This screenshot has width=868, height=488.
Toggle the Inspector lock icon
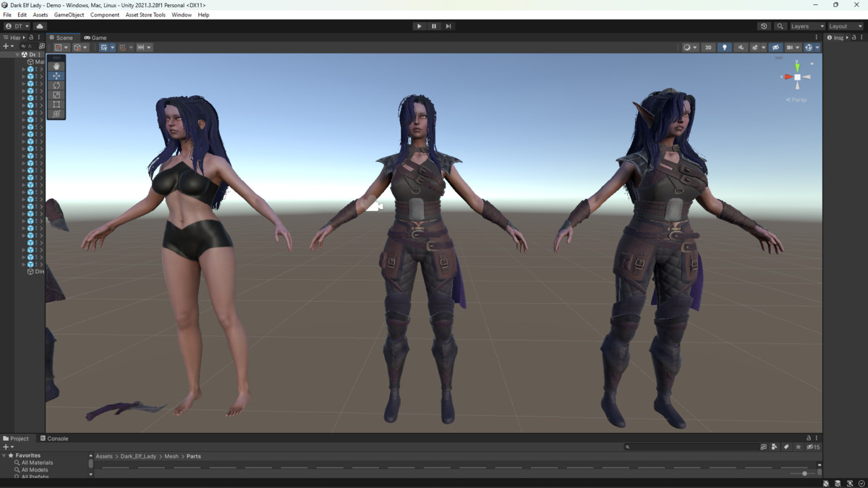[854, 38]
